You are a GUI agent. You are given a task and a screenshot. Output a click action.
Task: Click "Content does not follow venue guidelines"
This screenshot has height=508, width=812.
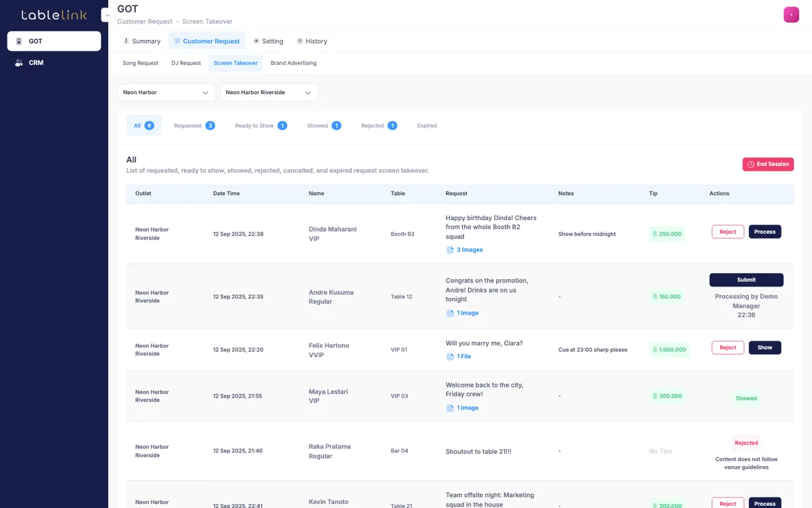point(746,463)
